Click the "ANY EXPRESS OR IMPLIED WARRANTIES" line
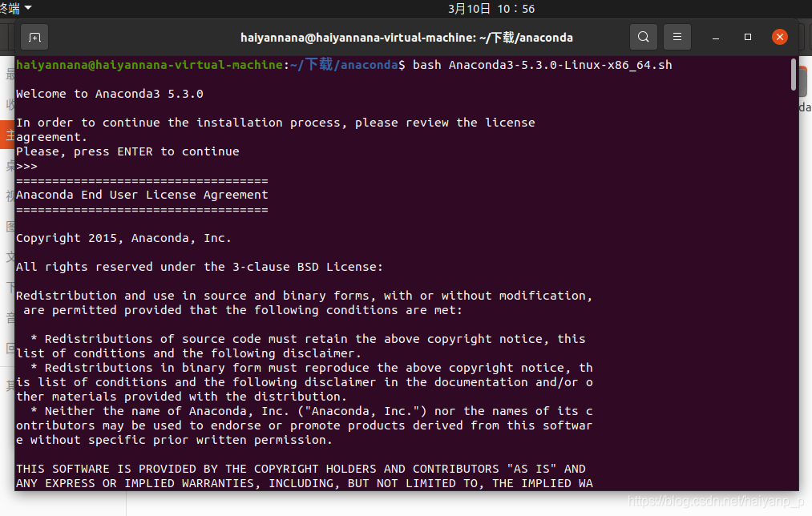Viewport: 812px width, 516px height. click(x=304, y=483)
